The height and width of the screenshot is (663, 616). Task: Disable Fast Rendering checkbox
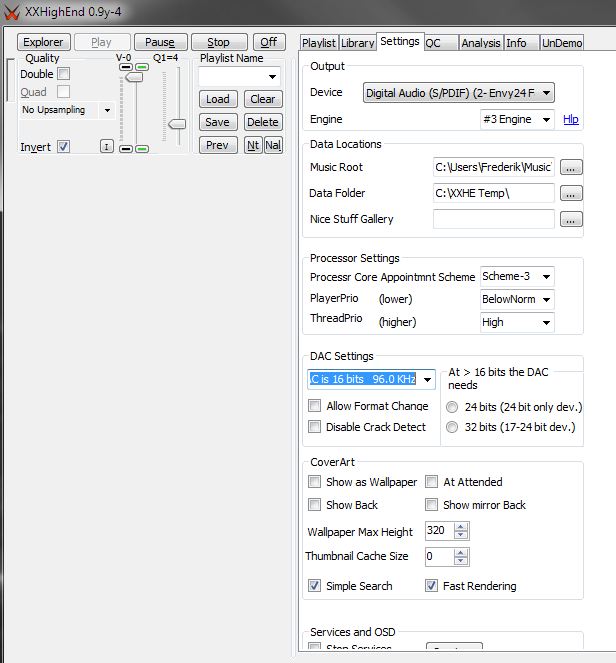pos(432,586)
